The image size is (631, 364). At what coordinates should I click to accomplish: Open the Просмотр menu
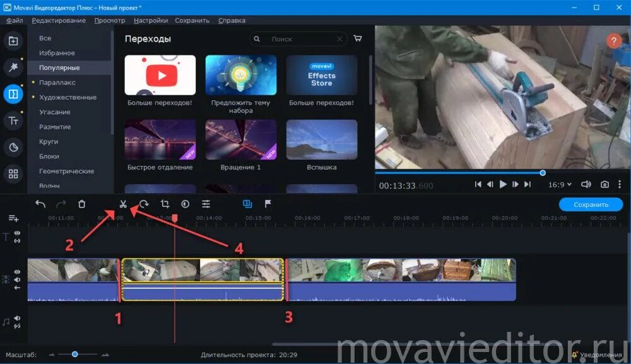(110, 21)
